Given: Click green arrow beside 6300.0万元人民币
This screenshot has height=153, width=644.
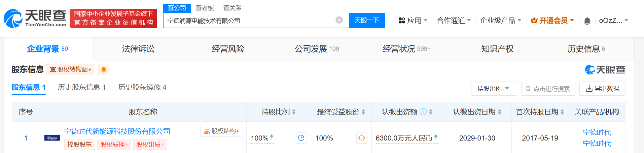Looking at the screenshot, I should [x=436, y=137].
